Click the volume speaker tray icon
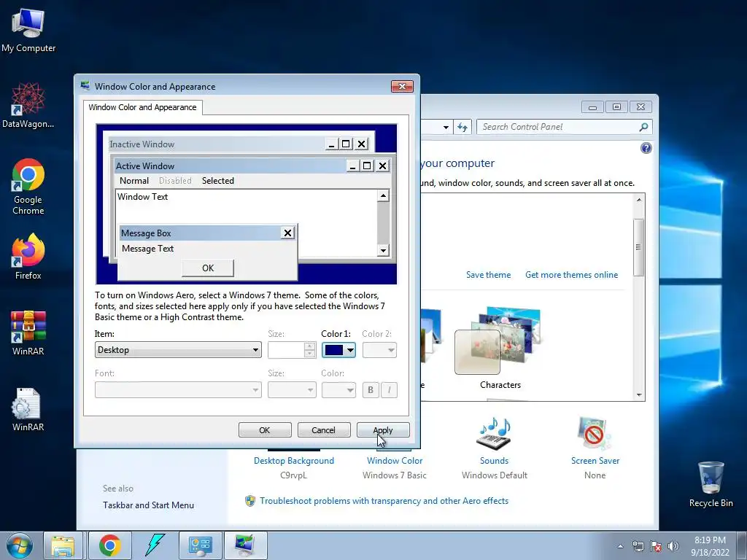747x560 pixels. coord(673,546)
